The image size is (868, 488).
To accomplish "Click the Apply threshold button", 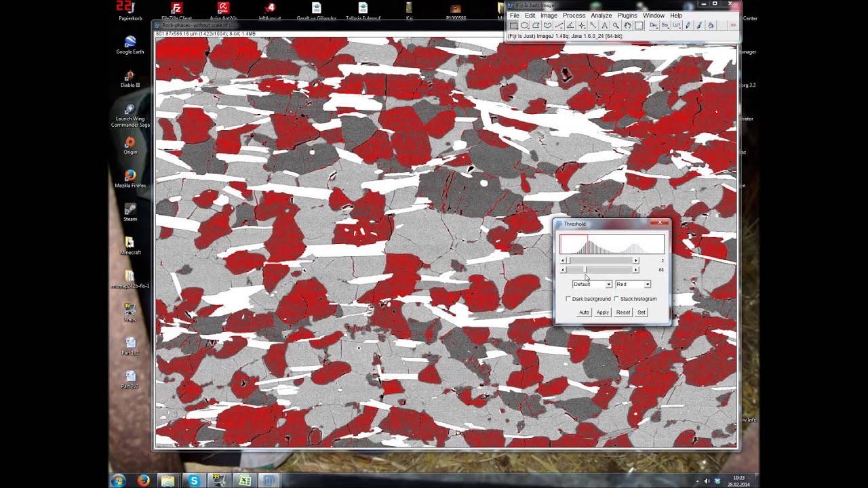I will tap(603, 312).
